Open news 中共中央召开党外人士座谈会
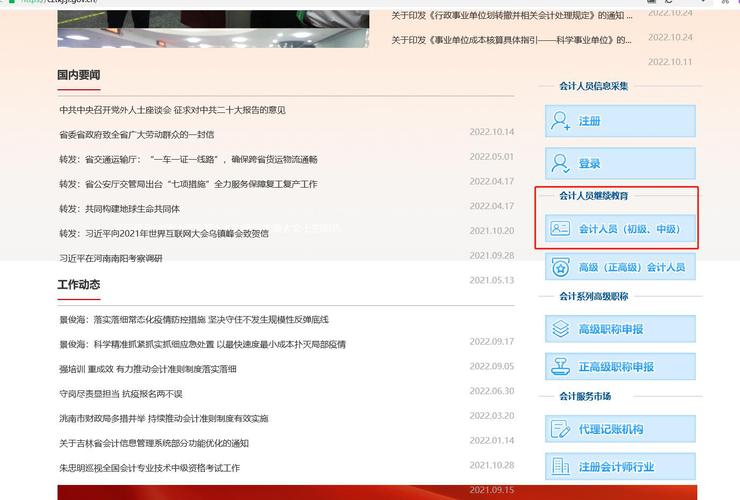740x500 pixels. pyautogui.click(x=172, y=110)
